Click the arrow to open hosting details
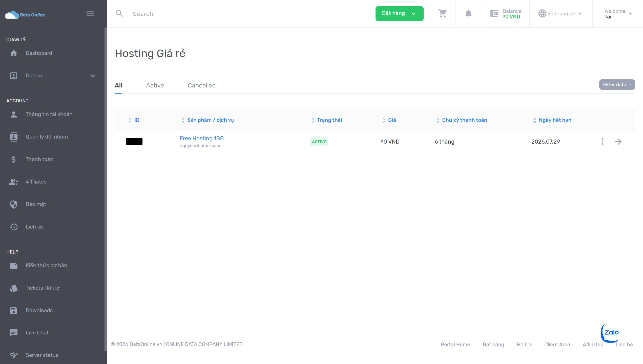Viewport: 643px width, 364px height. pyautogui.click(x=618, y=142)
